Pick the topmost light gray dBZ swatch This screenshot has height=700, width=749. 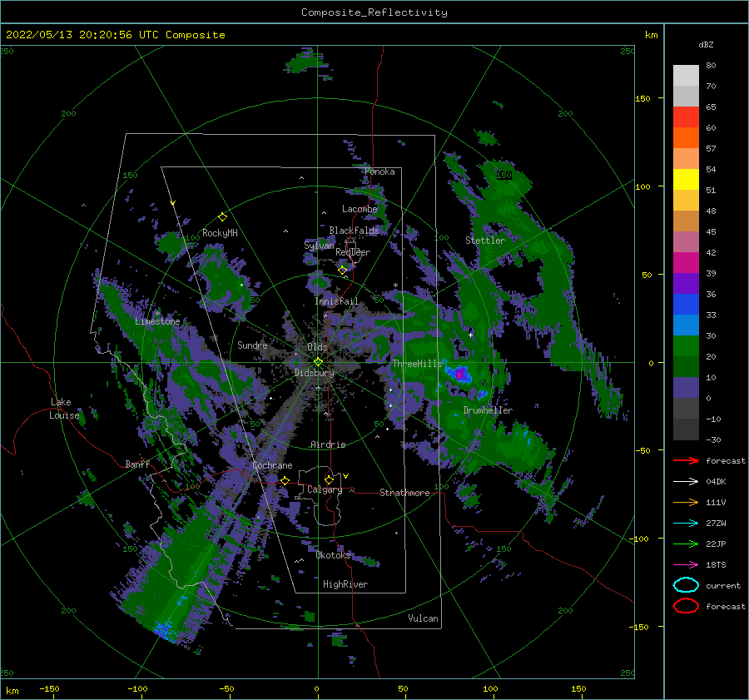pos(686,75)
